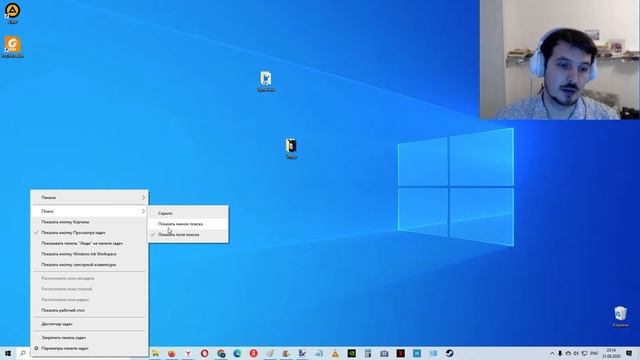The width and height of the screenshot is (640, 360).
Task: Open the Action Center notifications
Action: pyautogui.click(x=629, y=353)
